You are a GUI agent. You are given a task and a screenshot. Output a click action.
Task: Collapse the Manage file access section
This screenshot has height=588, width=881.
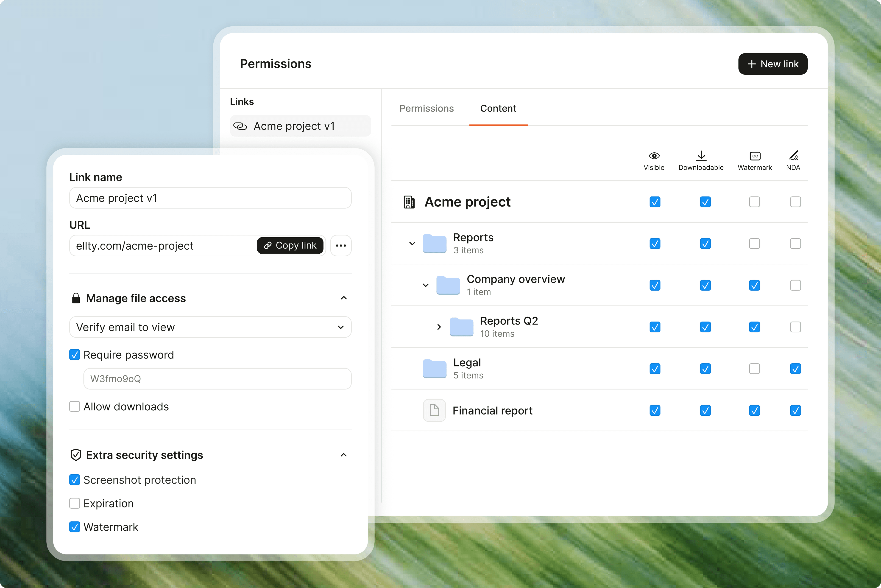(343, 298)
